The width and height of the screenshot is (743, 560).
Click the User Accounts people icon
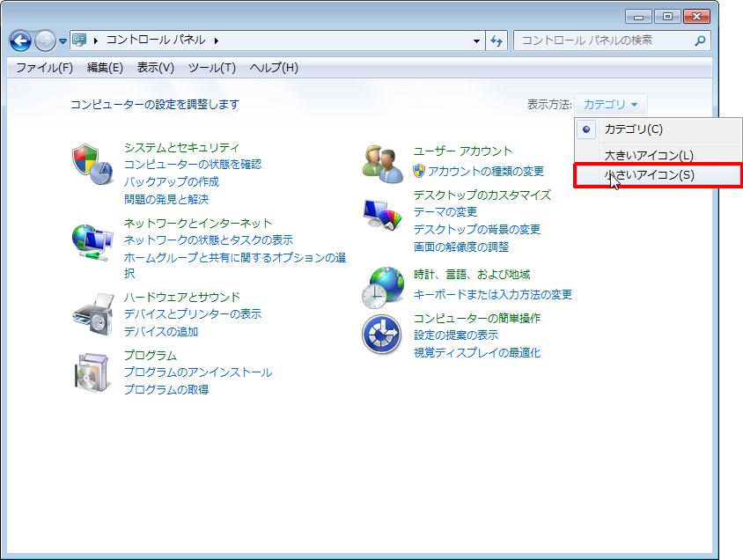point(382,161)
